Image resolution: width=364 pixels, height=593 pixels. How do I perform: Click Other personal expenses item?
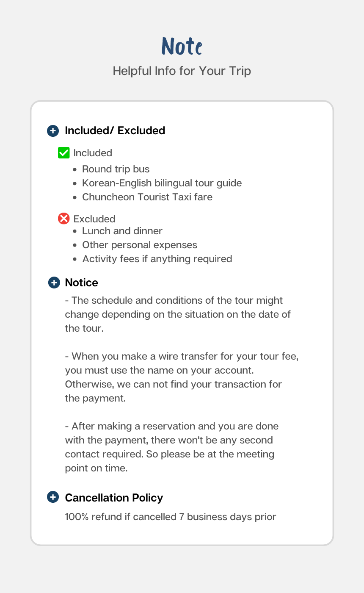point(139,245)
